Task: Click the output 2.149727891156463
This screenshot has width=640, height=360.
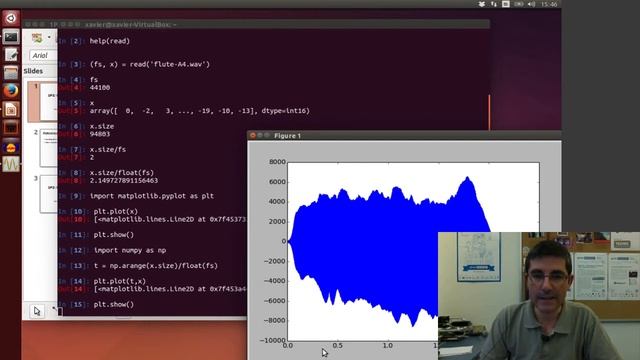Action: pos(124,180)
